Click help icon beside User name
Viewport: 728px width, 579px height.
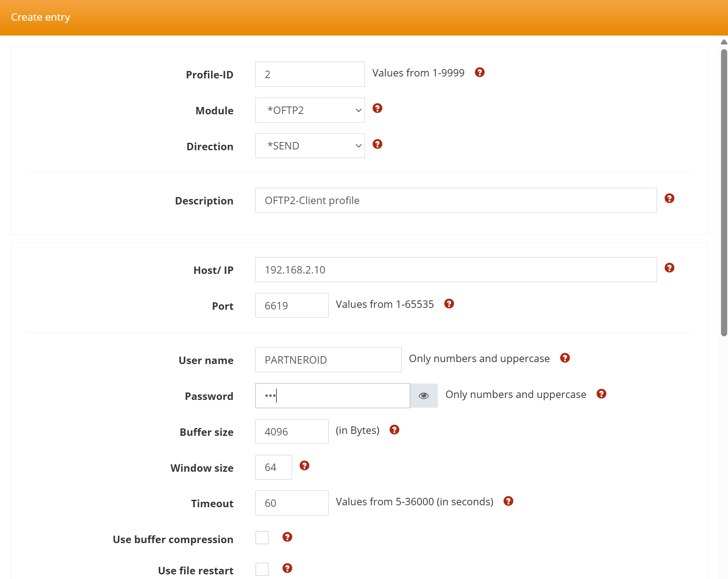pyautogui.click(x=565, y=358)
